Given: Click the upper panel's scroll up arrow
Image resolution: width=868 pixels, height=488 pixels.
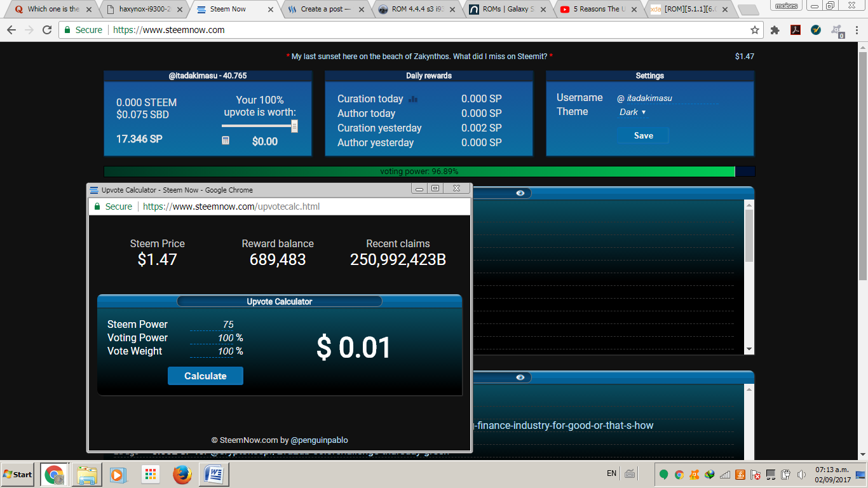Looking at the screenshot, I should pos(749,205).
